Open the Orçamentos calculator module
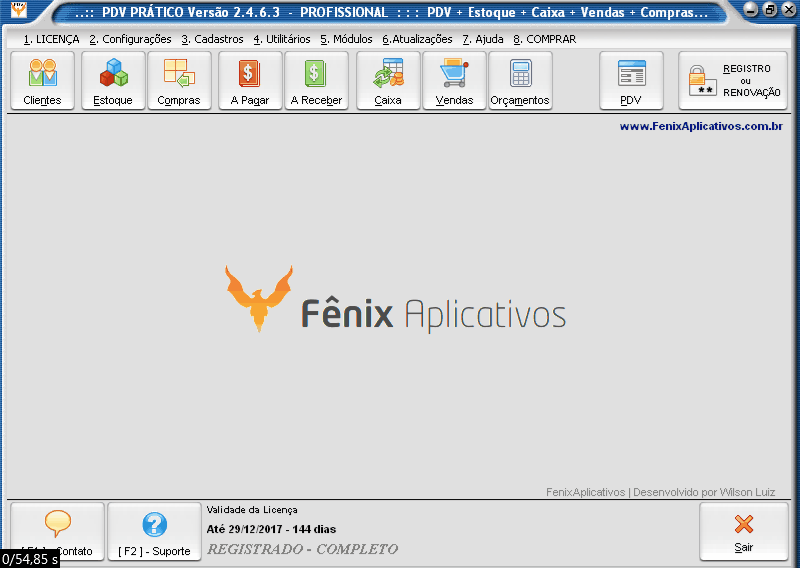This screenshot has width=800, height=568. click(x=520, y=80)
